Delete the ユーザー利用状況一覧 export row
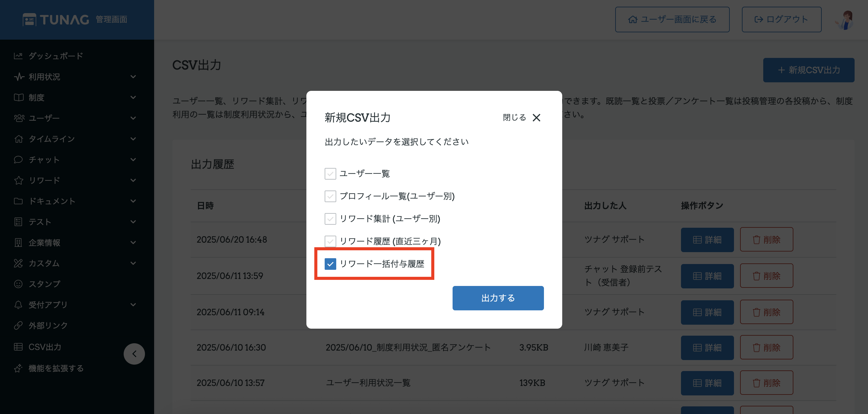 (766, 383)
